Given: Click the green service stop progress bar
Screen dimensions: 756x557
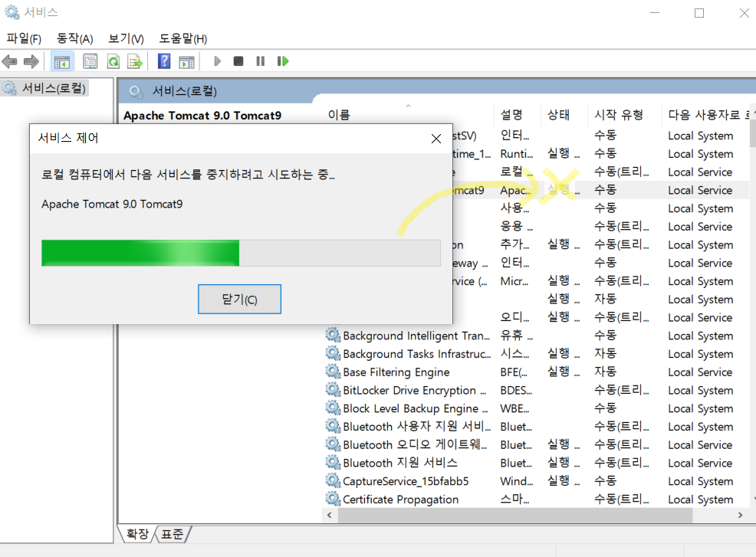Looking at the screenshot, I should [x=241, y=253].
